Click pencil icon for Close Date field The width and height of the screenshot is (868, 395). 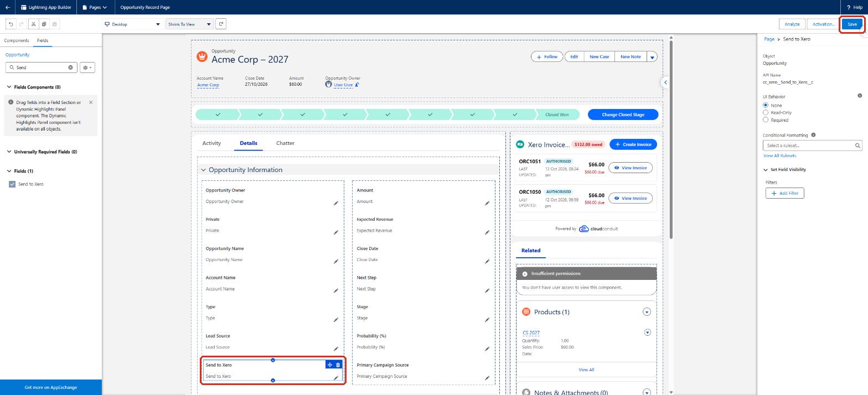[487, 262]
